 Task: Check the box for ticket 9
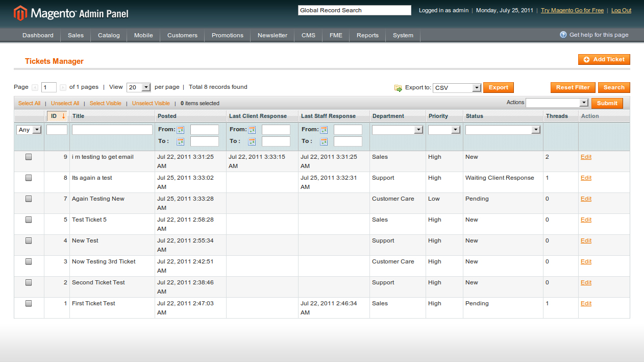29,157
